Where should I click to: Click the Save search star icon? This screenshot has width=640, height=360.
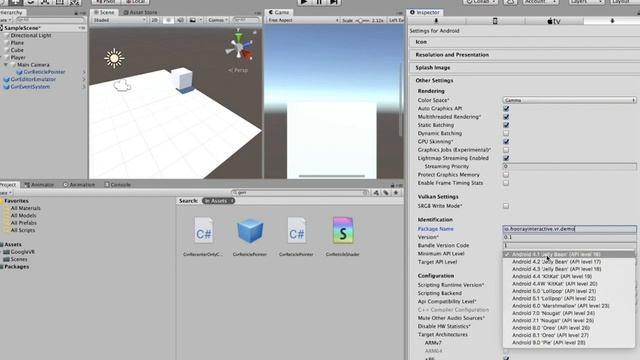click(396, 193)
